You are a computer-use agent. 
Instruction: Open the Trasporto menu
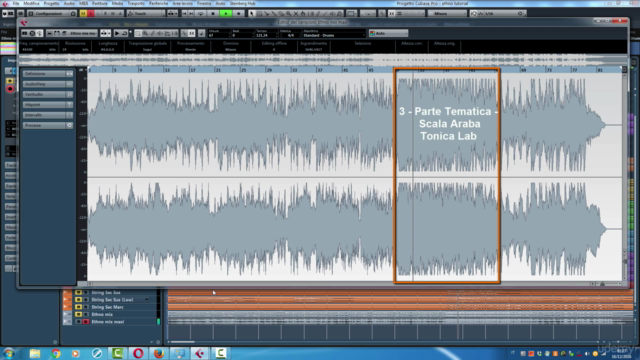pos(136,3)
